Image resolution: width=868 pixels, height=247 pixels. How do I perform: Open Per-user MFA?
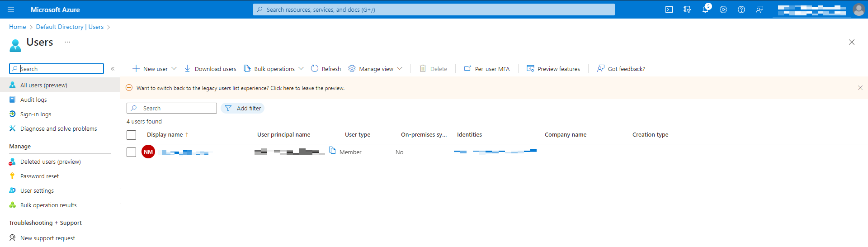(487, 69)
